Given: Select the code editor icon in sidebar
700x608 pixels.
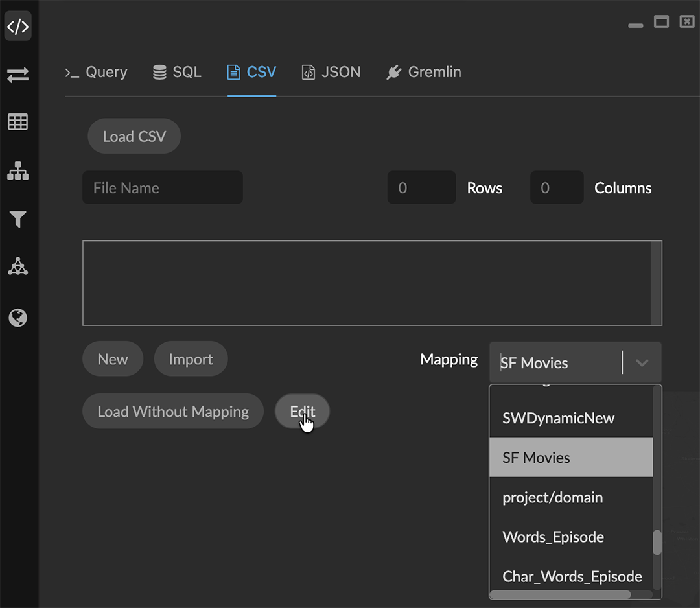Looking at the screenshot, I should click(x=17, y=26).
